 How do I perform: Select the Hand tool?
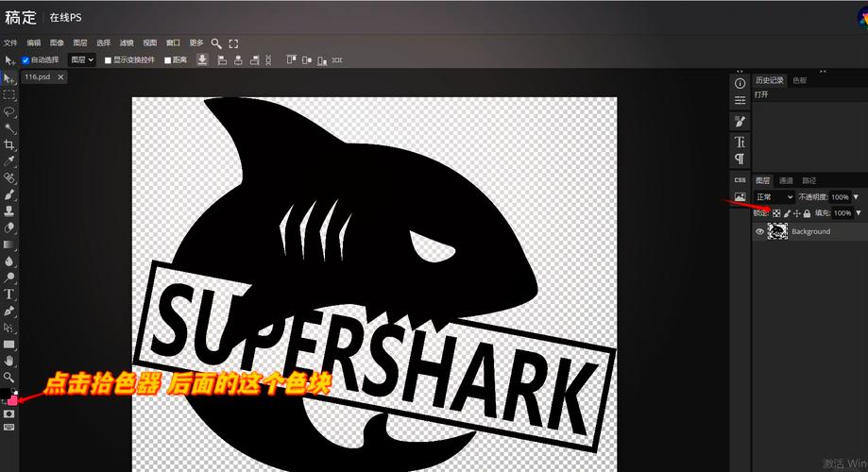(x=9, y=361)
